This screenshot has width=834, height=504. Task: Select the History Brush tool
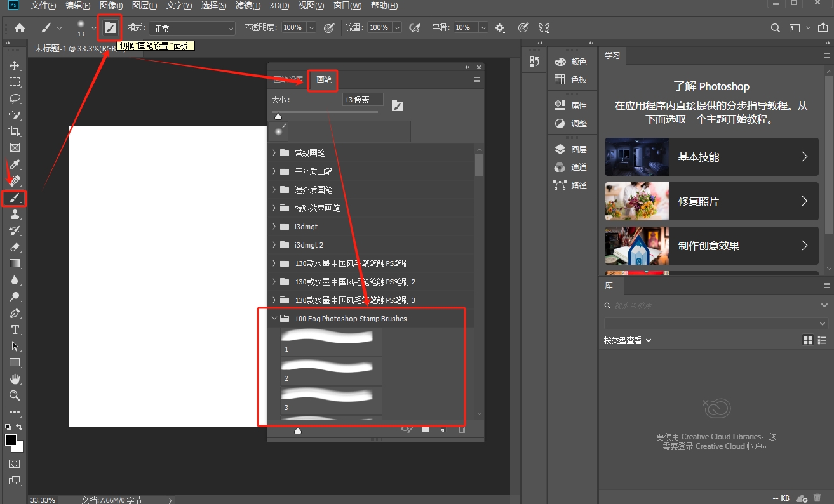coord(15,230)
